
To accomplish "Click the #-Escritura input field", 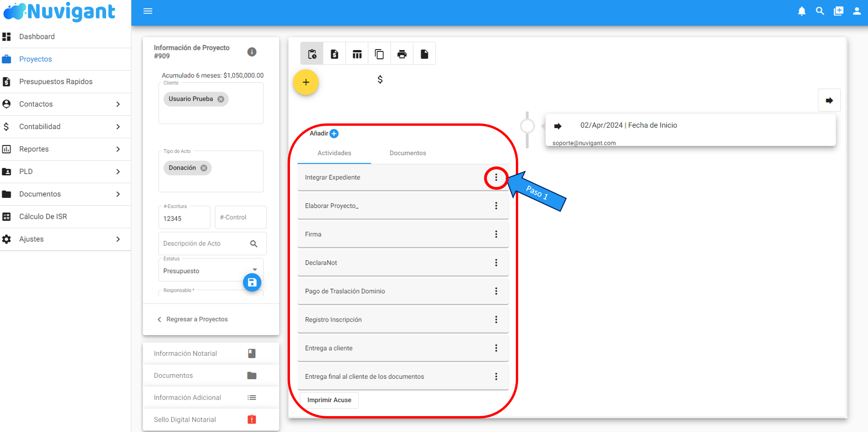I will [x=184, y=218].
